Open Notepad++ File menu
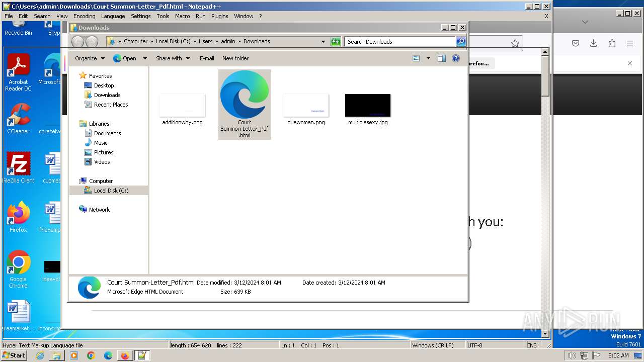The height and width of the screenshot is (362, 644). tap(9, 16)
